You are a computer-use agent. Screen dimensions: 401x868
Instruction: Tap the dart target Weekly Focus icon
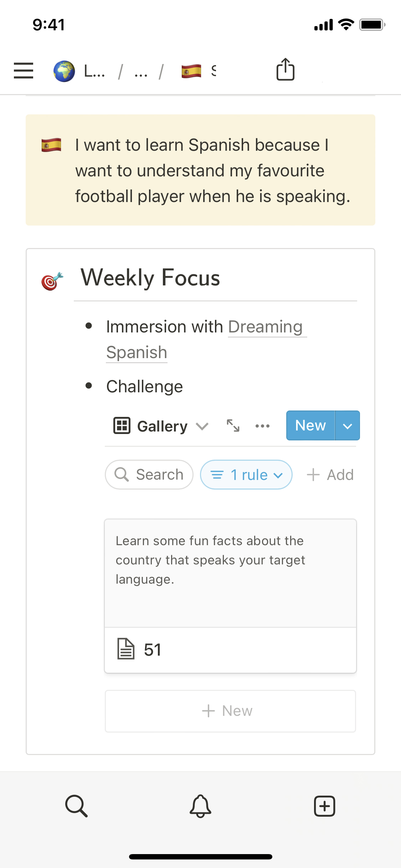tap(52, 281)
